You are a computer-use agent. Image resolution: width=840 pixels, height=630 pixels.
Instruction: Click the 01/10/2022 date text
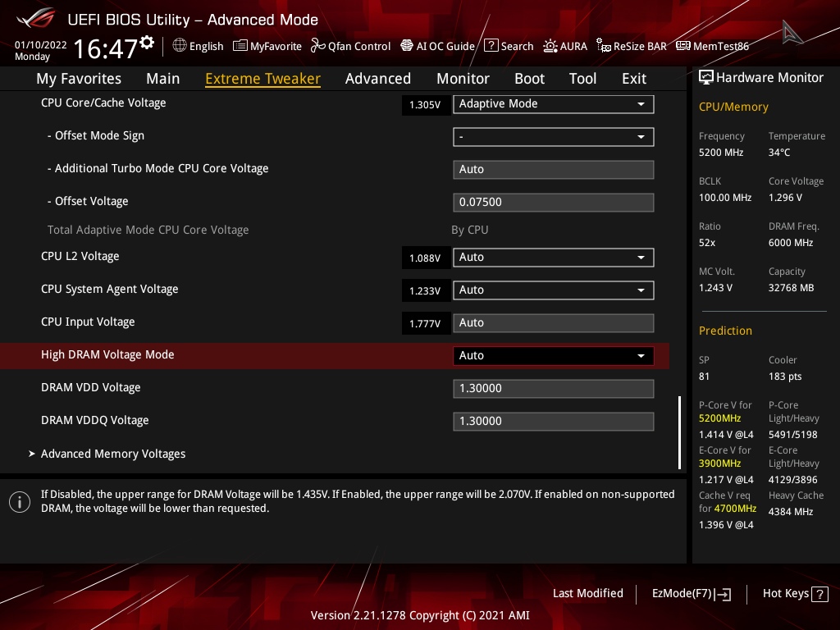coord(41,45)
